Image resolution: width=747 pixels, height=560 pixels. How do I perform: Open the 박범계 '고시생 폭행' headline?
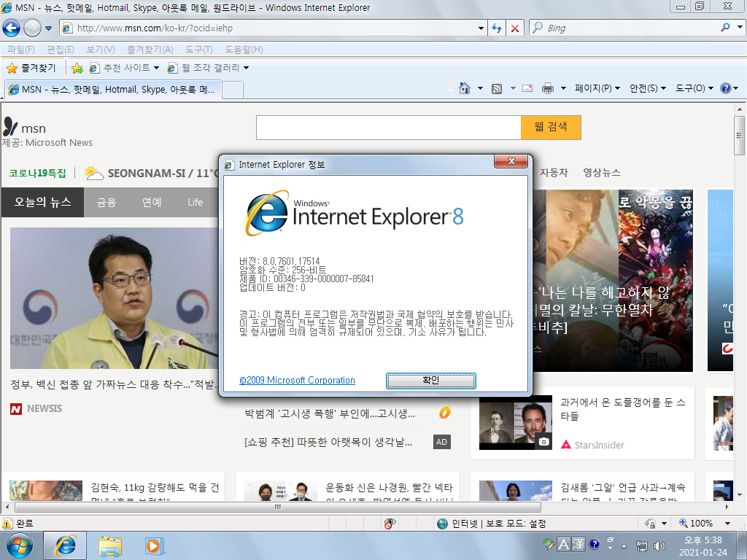pos(330,413)
